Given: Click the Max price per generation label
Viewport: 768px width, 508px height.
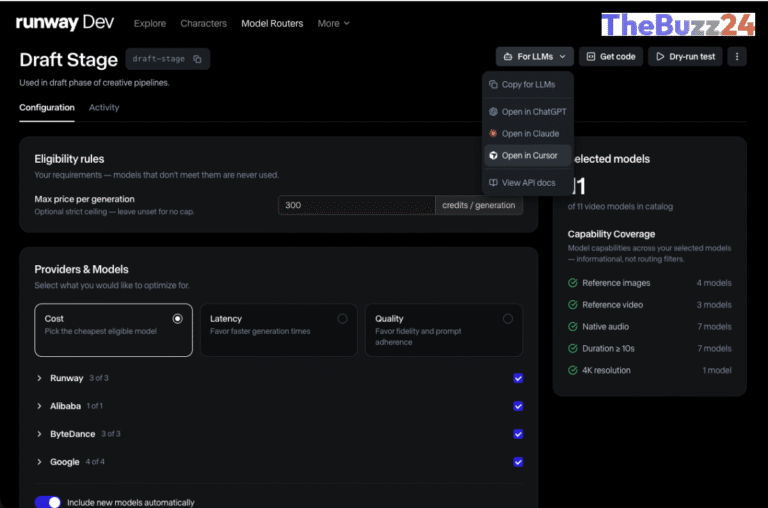Looking at the screenshot, I should [x=84, y=199].
